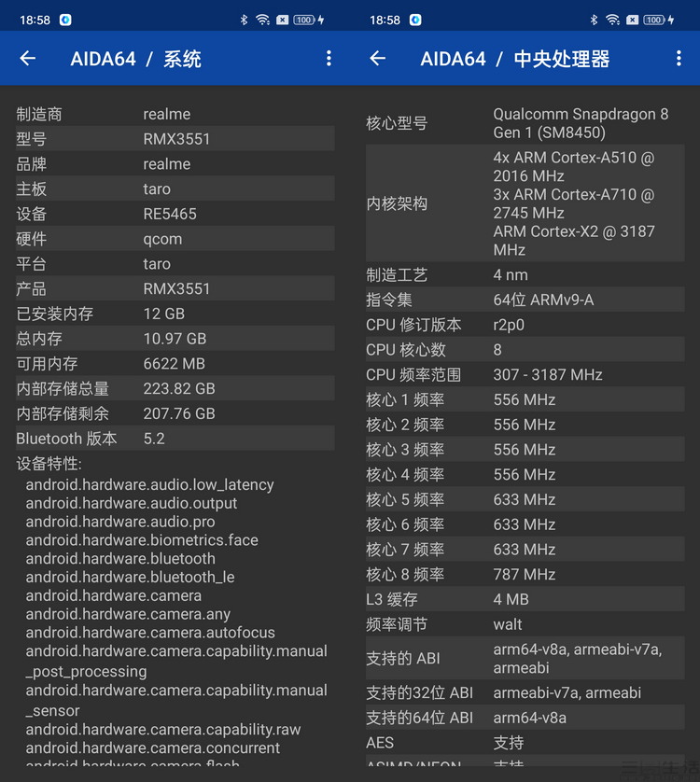Select the CPU 频率范围 row
This screenshot has width=700, height=782.
click(x=525, y=375)
